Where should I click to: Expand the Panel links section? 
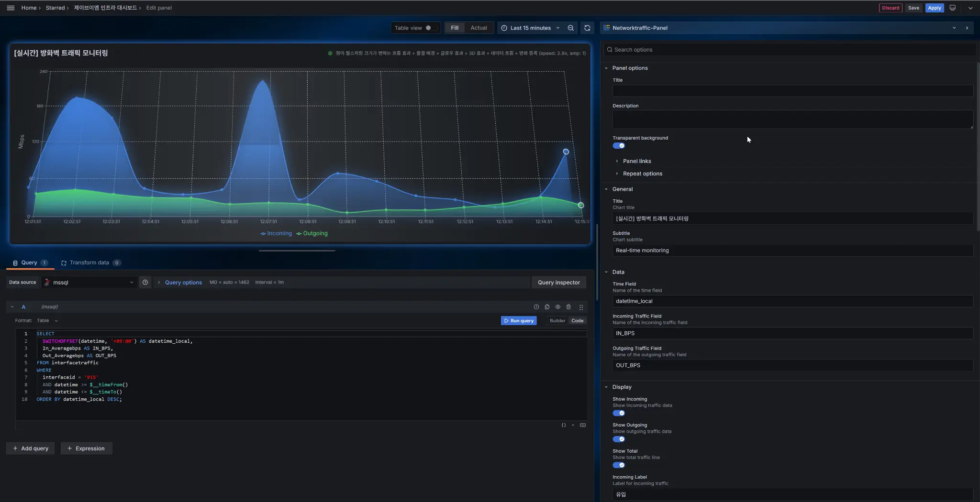(636, 161)
